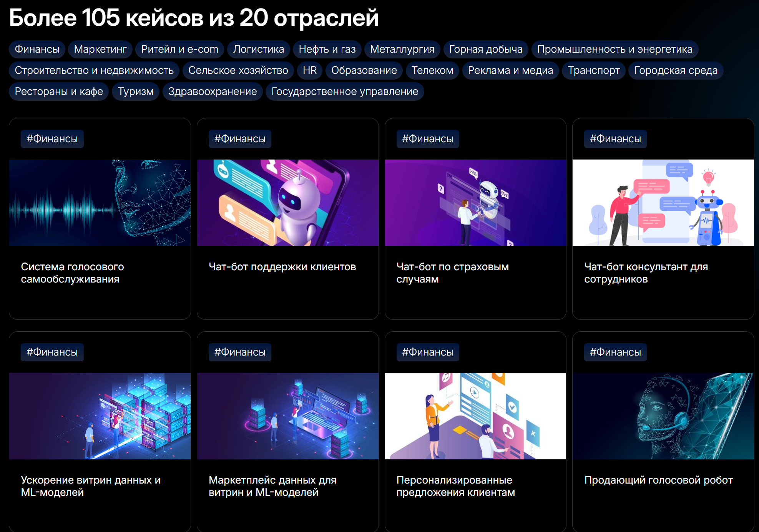The width and height of the screenshot is (759, 532).
Task: Open Городская среда cases
Action: [x=676, y=70]
